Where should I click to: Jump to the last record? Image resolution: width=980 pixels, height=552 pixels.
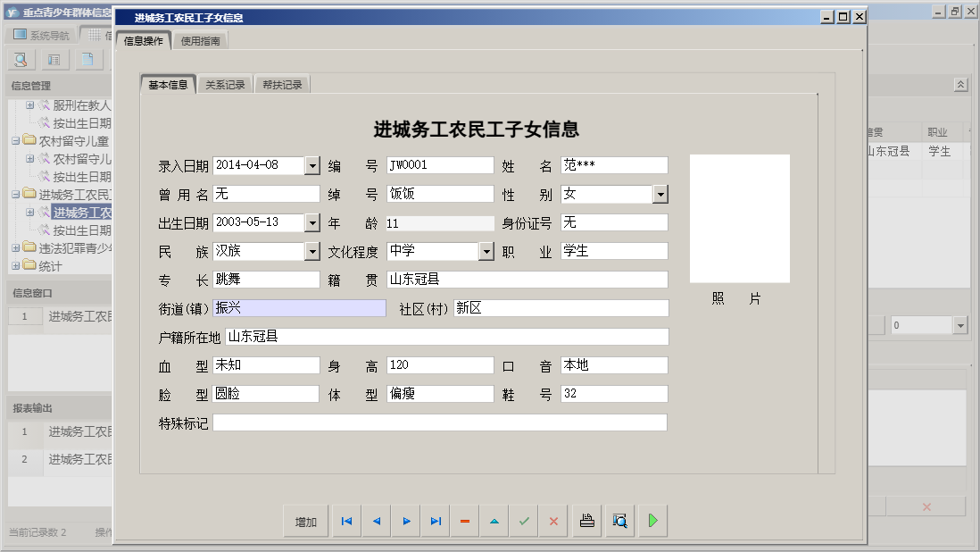coord(435,520)
